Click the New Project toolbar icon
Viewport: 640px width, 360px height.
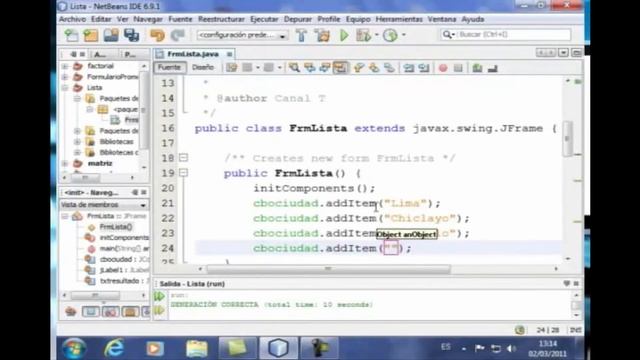[x=91, y=36]
